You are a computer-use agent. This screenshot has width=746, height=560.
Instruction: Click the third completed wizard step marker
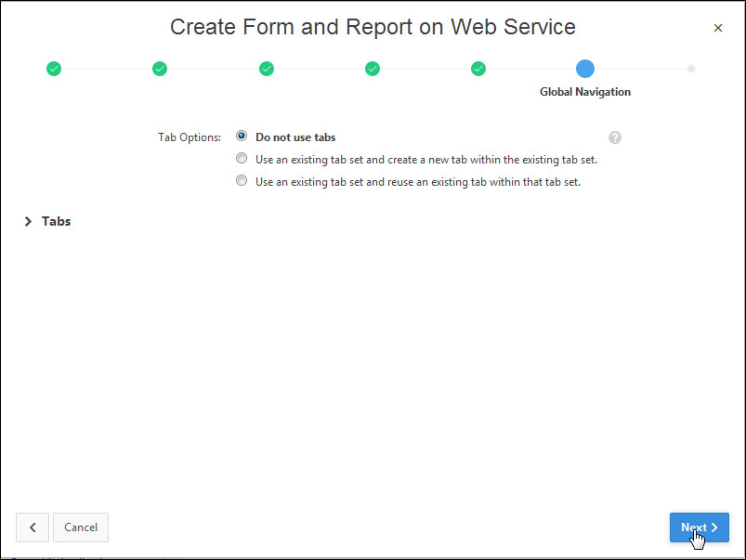pyautogui.click(x=267, y=69)
